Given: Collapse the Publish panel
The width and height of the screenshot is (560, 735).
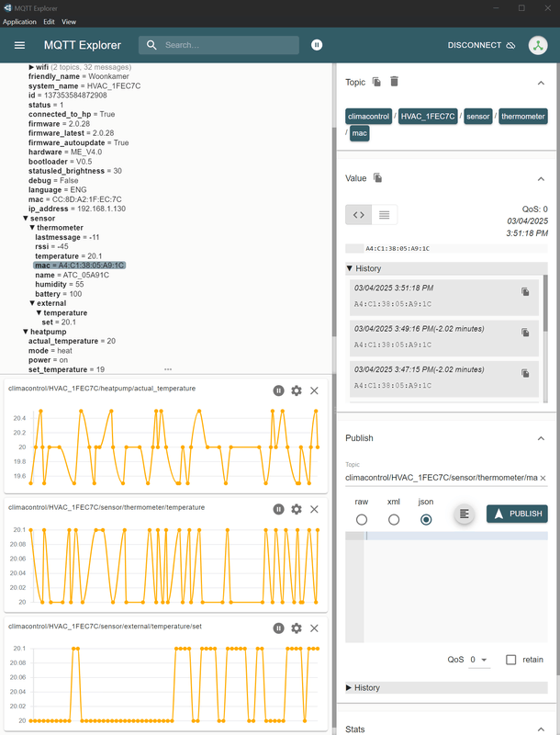Looking at the screenshot, I should tap(541, 439).
